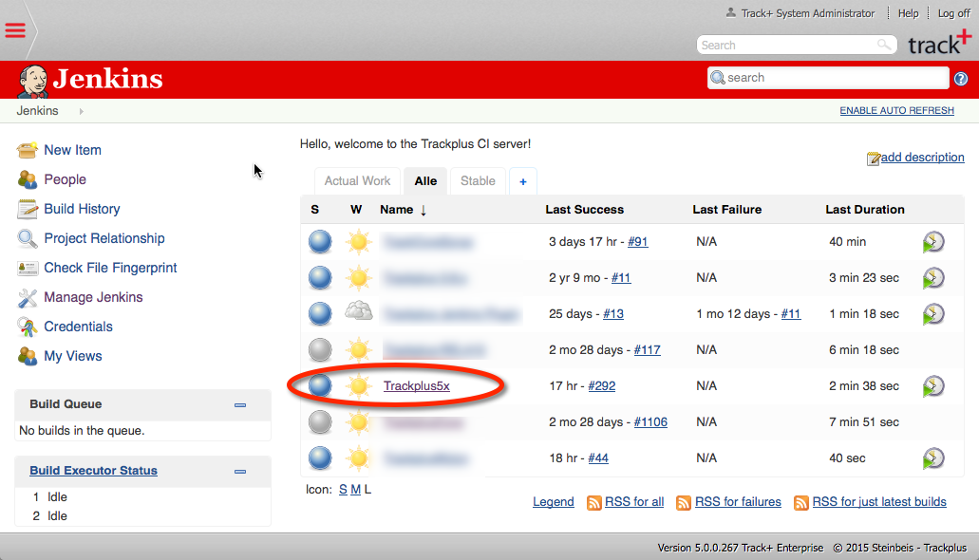Collapse the Build Executor Status panel
This screenshot has width=979, height=560.
[240, 472]
